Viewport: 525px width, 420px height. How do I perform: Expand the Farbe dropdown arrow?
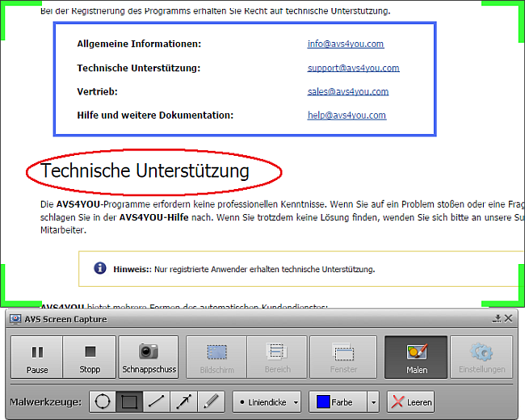[x=373, y=401]
